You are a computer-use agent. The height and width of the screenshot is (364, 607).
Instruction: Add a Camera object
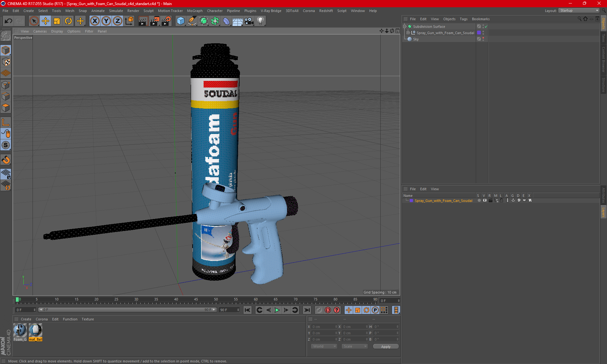[x=249, y=21]
